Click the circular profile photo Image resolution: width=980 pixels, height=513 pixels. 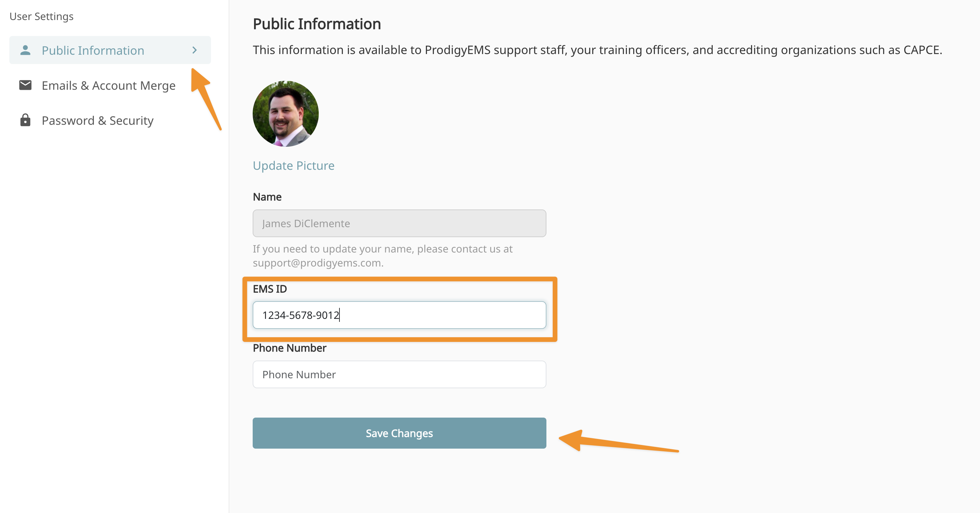[x=285, y=114]
